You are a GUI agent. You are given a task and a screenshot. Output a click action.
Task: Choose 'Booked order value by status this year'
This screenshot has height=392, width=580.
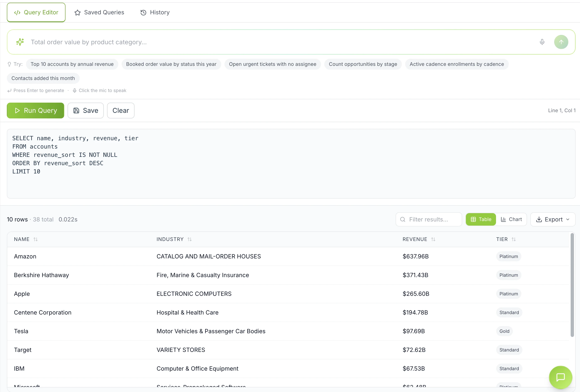(x=171, y=64)
